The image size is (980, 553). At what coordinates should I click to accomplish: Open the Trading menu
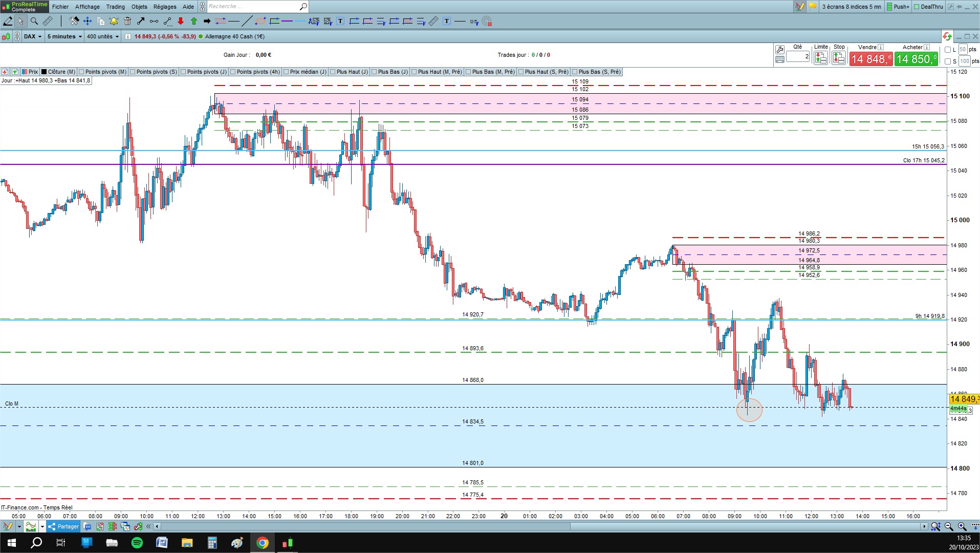pos(115,7)
